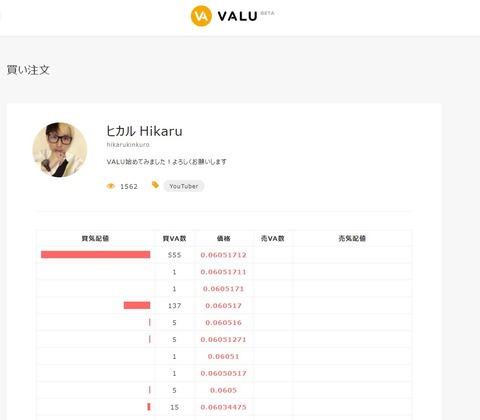Click the 買VA数 column header
480x420 pixels.
(174, 238)
